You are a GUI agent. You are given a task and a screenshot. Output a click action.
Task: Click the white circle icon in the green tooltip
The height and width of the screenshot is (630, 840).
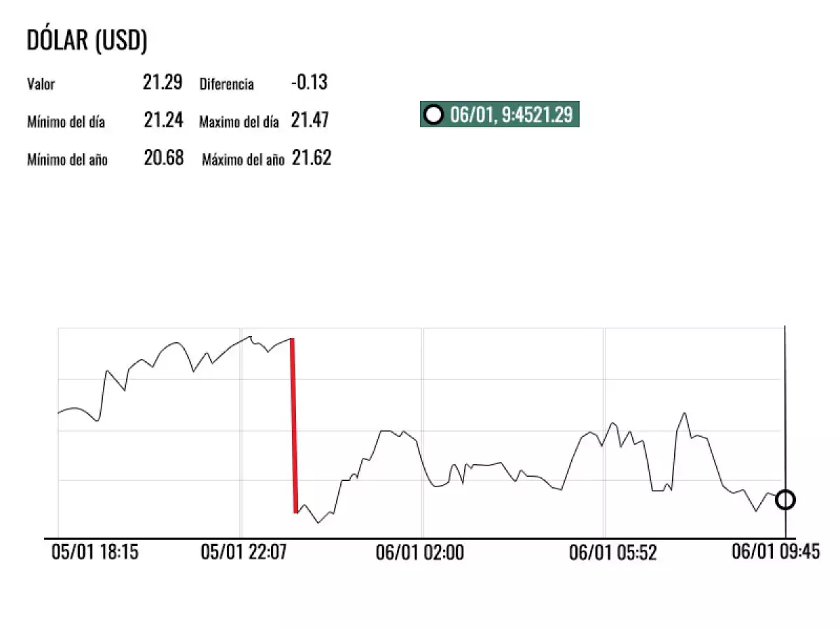click(x=434, y=115)
